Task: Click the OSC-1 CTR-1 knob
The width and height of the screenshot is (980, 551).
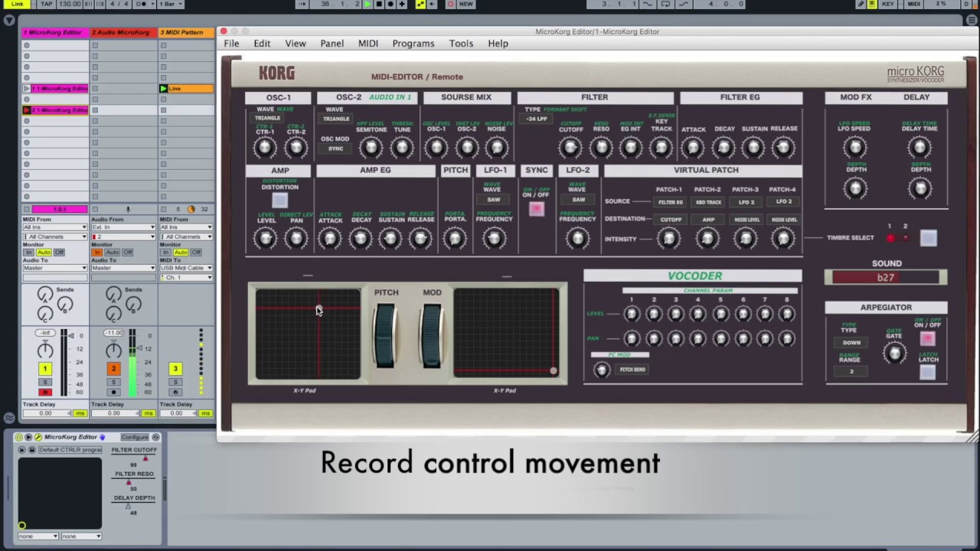Action: 265,147
